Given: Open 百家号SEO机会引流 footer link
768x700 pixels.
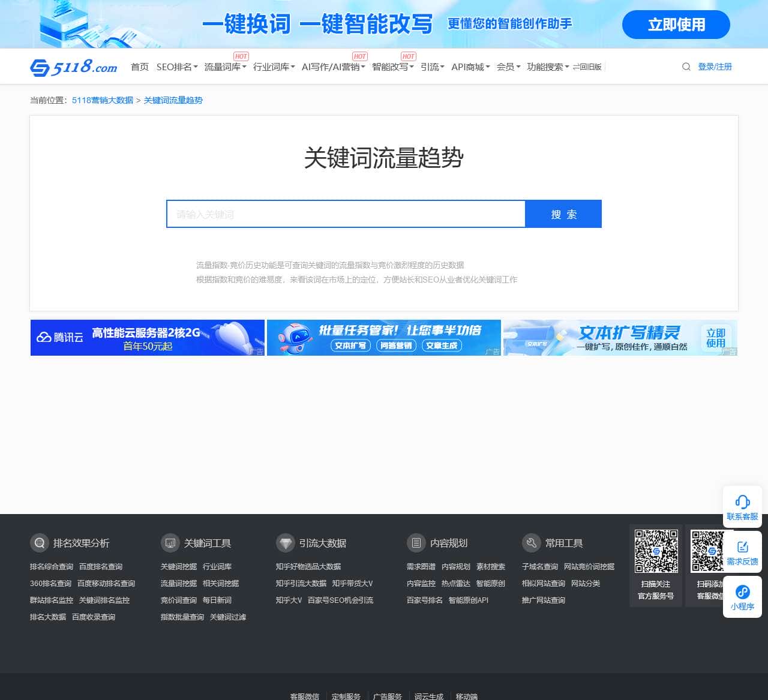Looking at the screenshot, I should coord(341,600).
